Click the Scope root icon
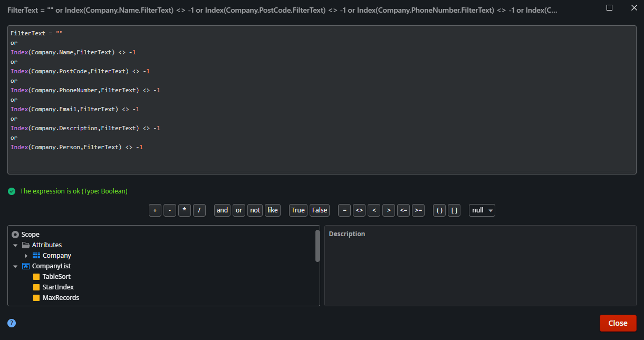The image size is (644, 340). pos(16,234)
